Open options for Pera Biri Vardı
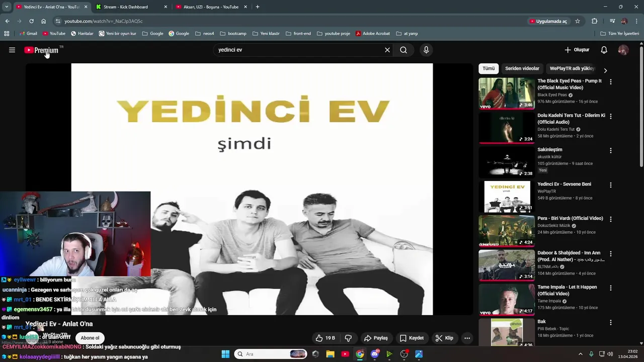 611,219
